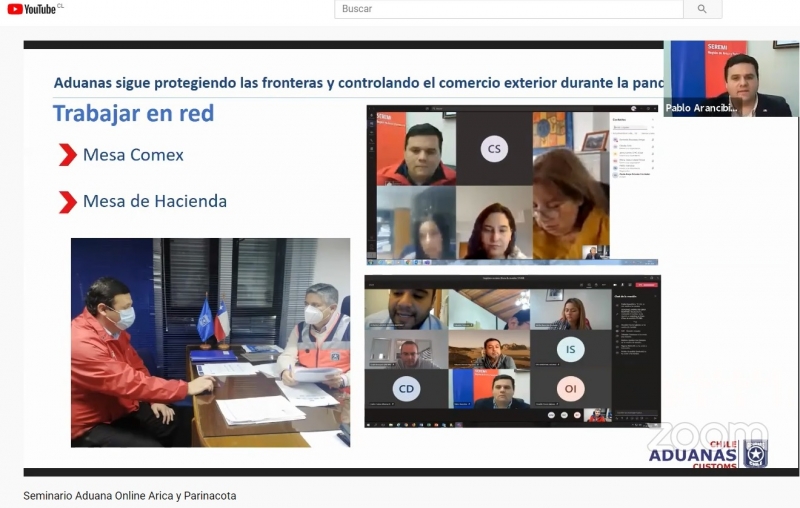800x508 pixels.
Task: Select the IS participant avatar circle
Action: [x=570, y=349]
